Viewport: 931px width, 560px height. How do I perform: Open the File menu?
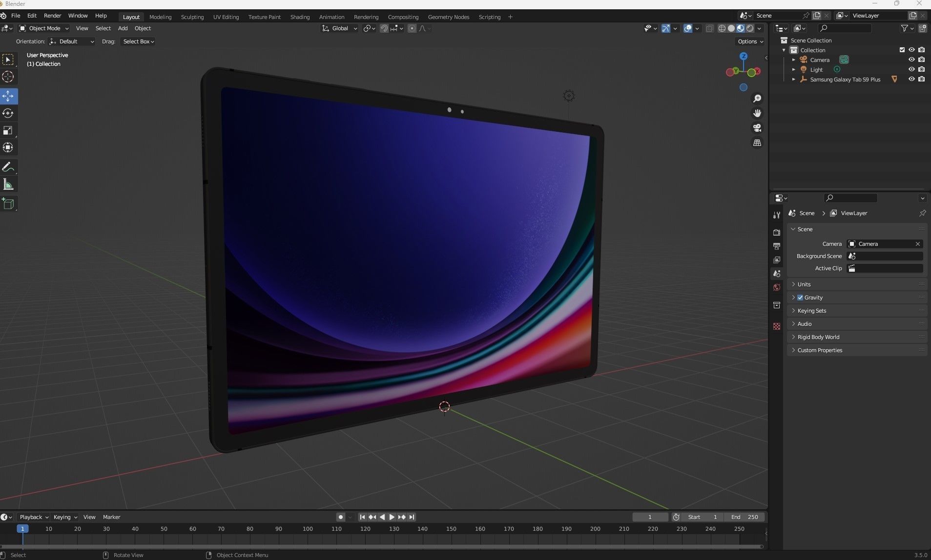pyautogui.click(x=16, y=16)
